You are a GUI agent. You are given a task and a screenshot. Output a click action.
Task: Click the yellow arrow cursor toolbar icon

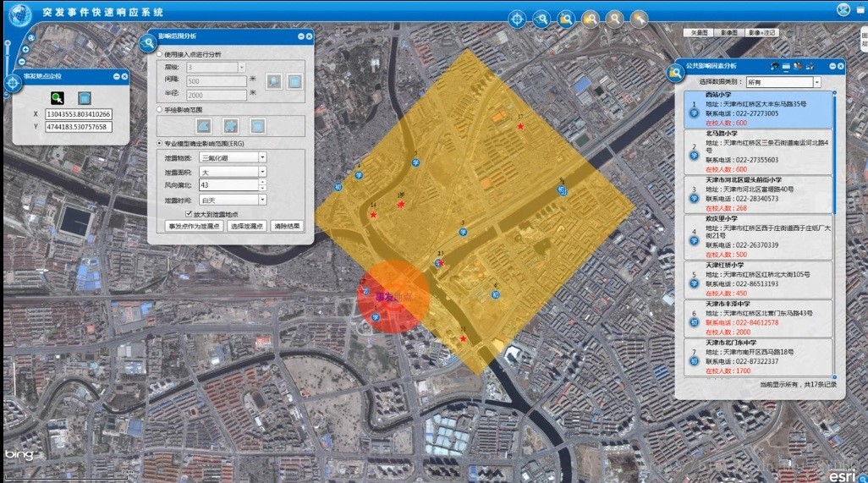[x=640, y=19]
